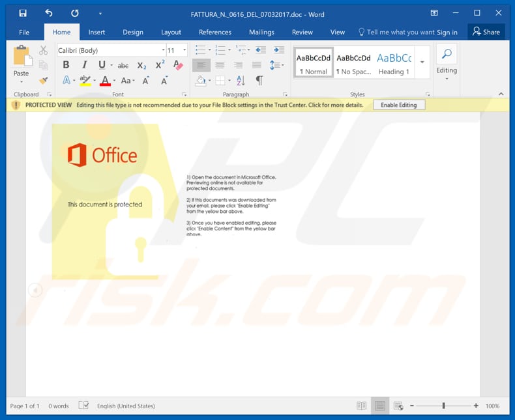
Task: Click the Ribbon Display Options icon
Action: [434, 13]
